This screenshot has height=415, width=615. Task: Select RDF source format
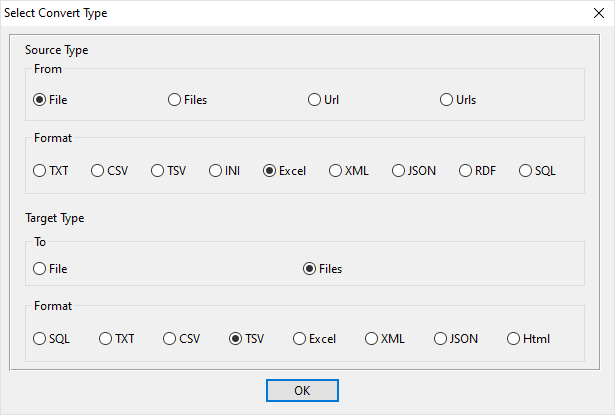(x=465, y=171)
